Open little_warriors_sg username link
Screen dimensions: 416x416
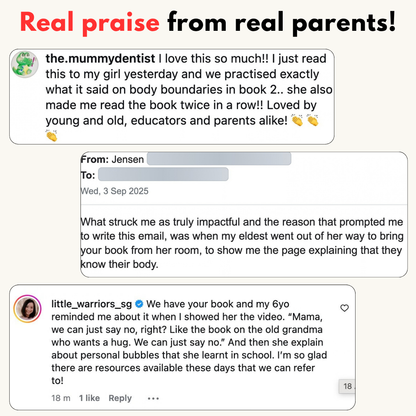point(92,304)
